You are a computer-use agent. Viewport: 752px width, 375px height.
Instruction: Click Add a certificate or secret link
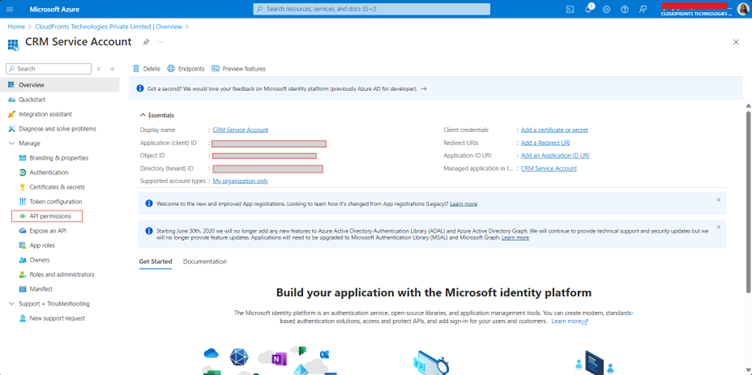pyautogui.click(x=554, y=130)
